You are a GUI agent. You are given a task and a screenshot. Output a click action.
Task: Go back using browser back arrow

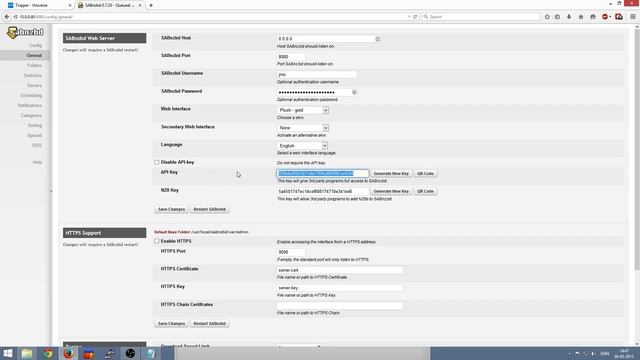[x=7, y=17]
